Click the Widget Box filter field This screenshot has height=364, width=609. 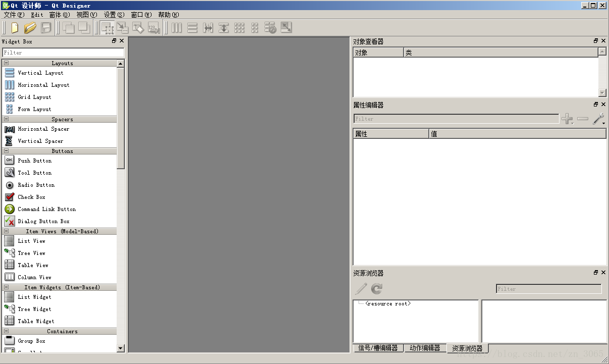click(63, 53)
